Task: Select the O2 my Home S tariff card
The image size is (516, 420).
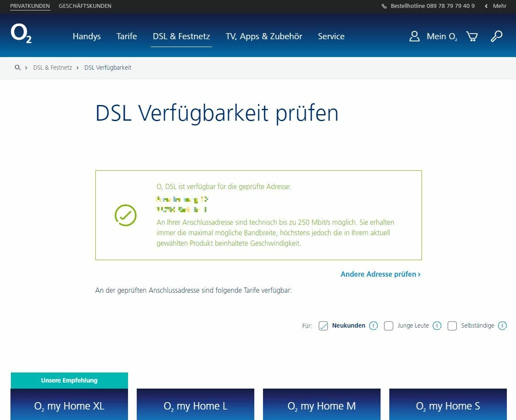Action: pyautogui.click(x=448, y=404)
